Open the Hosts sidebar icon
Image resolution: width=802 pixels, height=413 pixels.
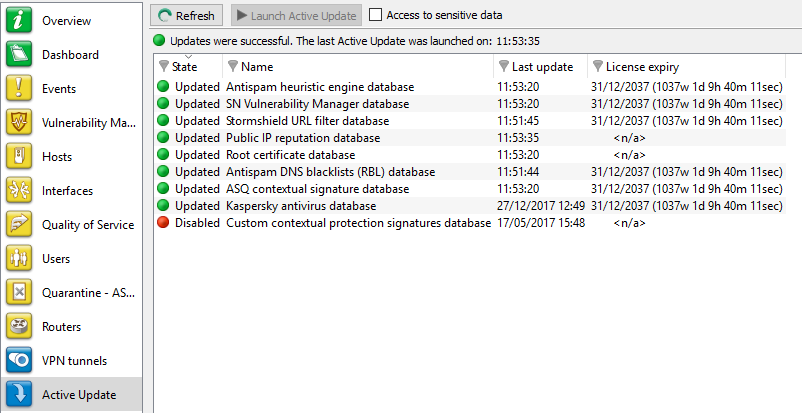[x=19, y=157]
